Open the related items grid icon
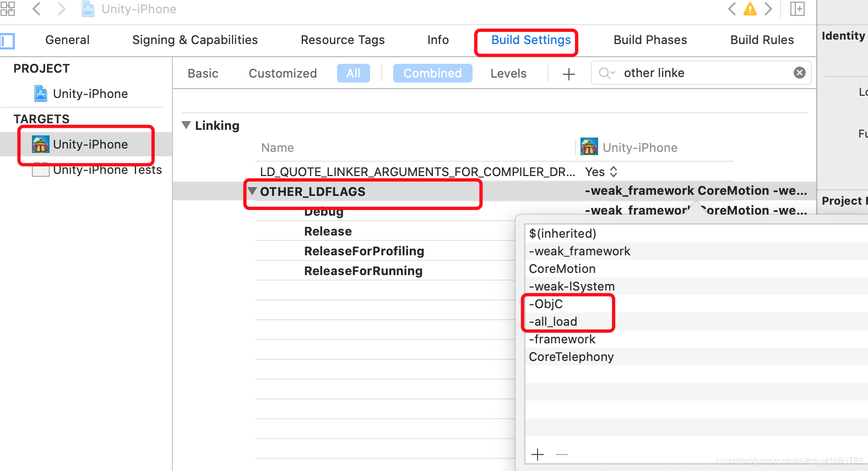This screenshot has width=868, height=471. tap(8, 8)
